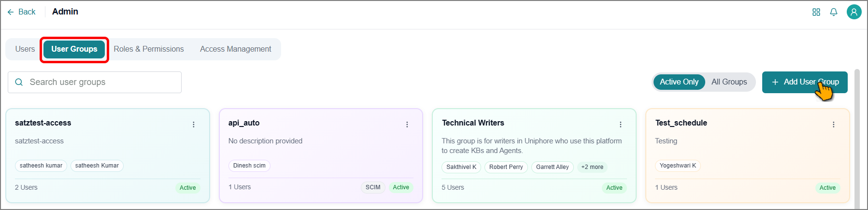This screenshot has width=868, height=210.
Task: Click the Yogeshwari K member chip
Action: [678, 166]
